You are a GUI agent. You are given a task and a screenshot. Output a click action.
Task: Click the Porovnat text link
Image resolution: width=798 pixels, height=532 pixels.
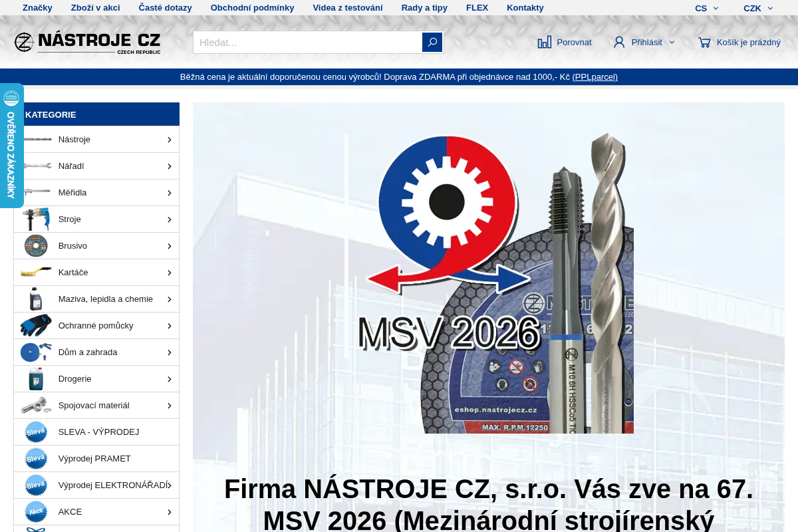tap(574, 42)
